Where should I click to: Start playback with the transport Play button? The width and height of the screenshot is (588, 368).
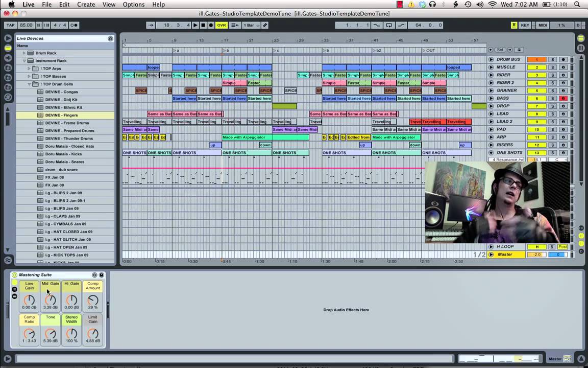(x=195, y=25)
